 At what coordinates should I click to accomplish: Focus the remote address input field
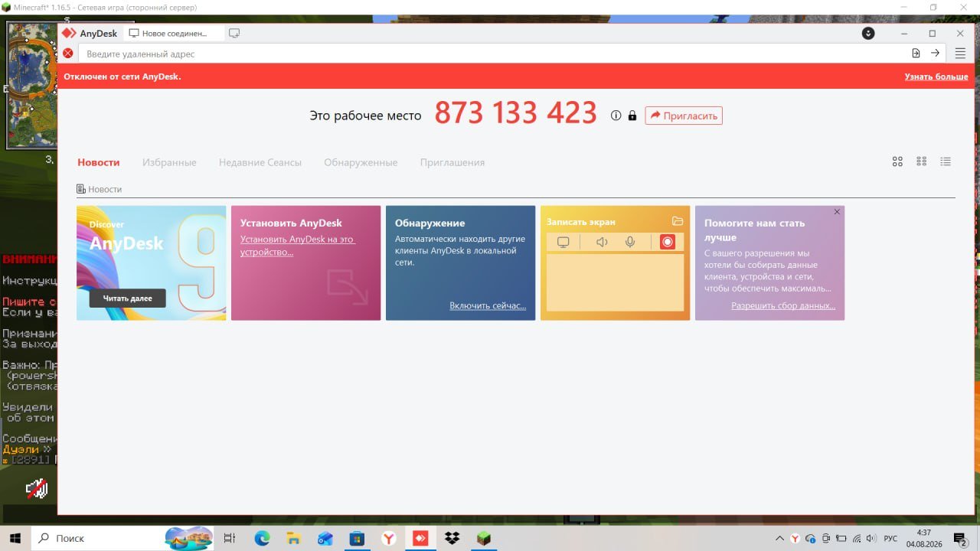pos(494,54)
